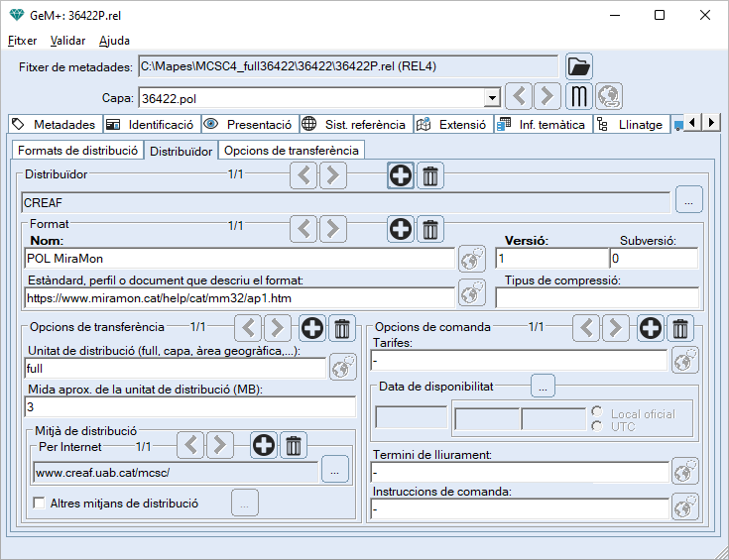The height and width of the screenshot is (560, 729).
Task: Click the Instruccions de comanda field
Action: (520, 508)
